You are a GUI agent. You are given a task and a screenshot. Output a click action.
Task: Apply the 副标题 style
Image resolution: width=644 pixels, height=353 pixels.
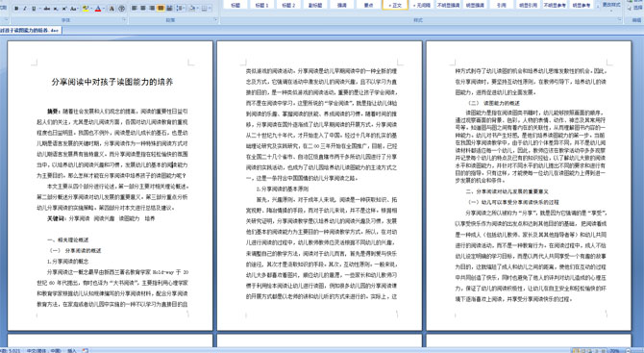tap(315, 5)
